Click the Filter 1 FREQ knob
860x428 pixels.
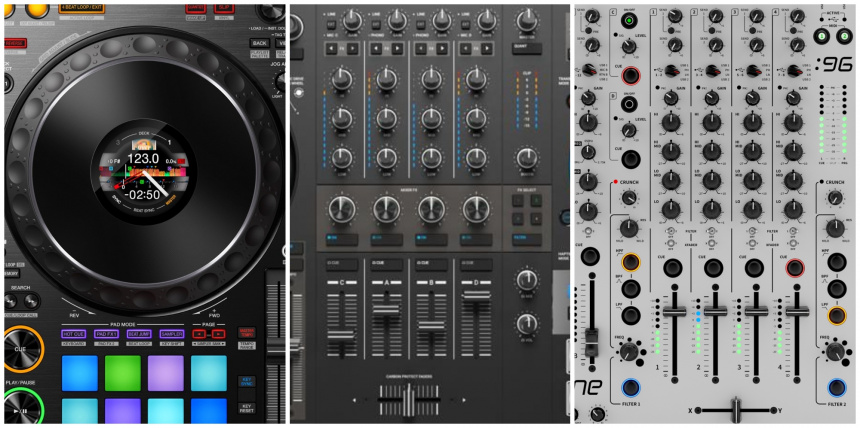tap(630, 351)
